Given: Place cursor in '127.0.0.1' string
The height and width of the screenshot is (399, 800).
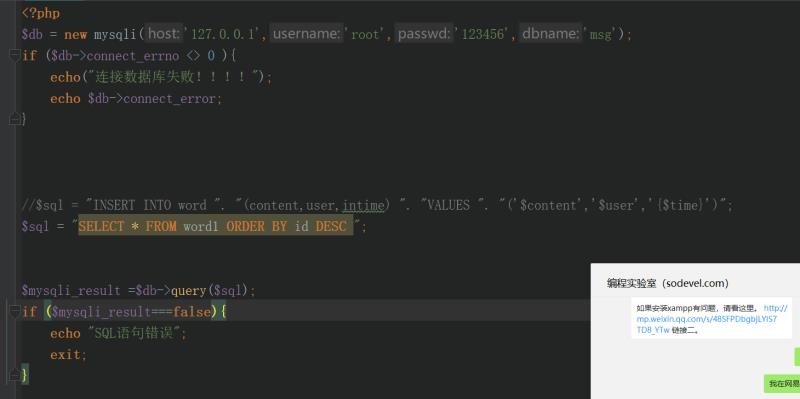Looking at the screenshot, I should click(x=222, y=35).
